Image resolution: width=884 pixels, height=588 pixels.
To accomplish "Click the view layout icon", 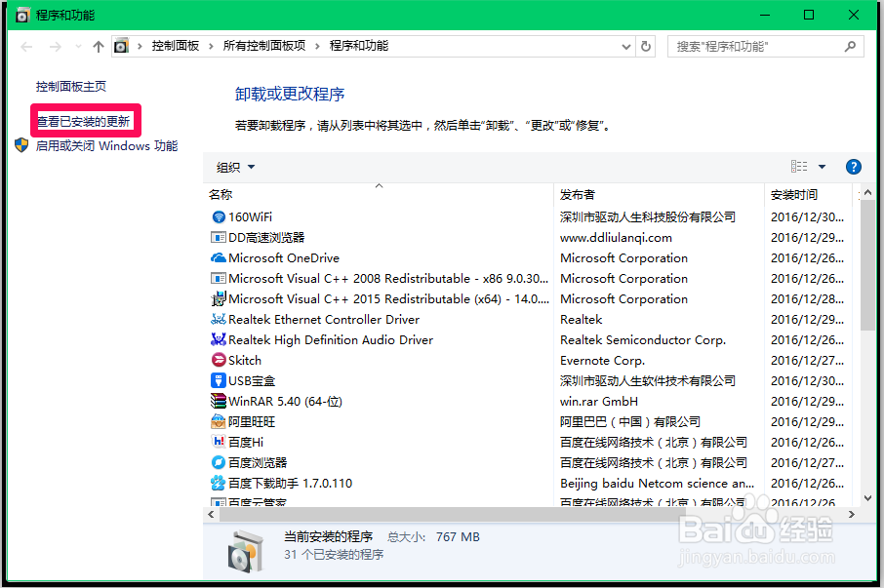I will (799, 166).
